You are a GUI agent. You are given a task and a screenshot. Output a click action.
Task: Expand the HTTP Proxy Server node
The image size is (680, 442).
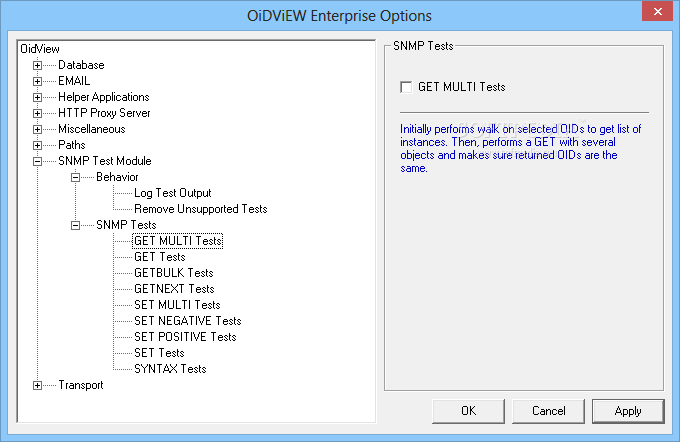(x=38, y=114)
